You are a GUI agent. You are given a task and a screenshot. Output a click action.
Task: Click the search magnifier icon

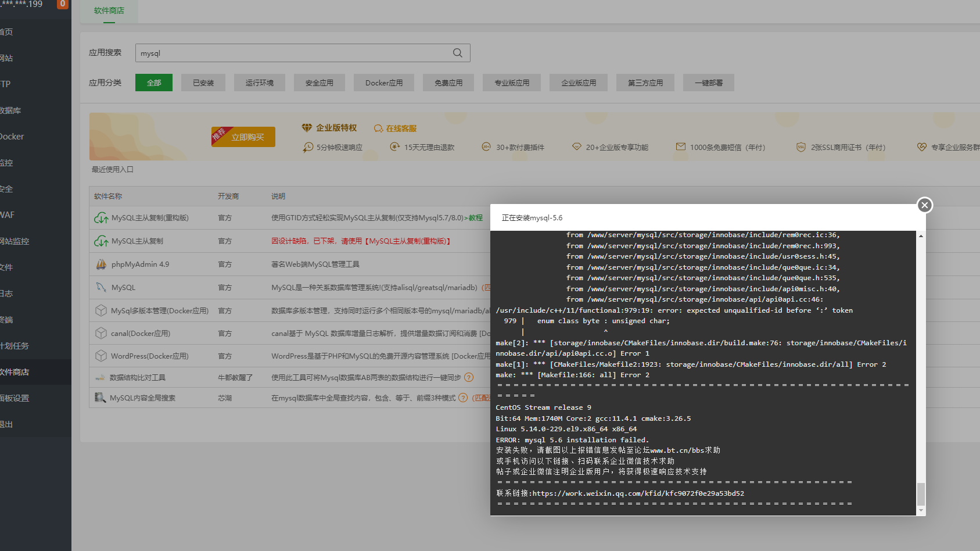click(458, 53)
